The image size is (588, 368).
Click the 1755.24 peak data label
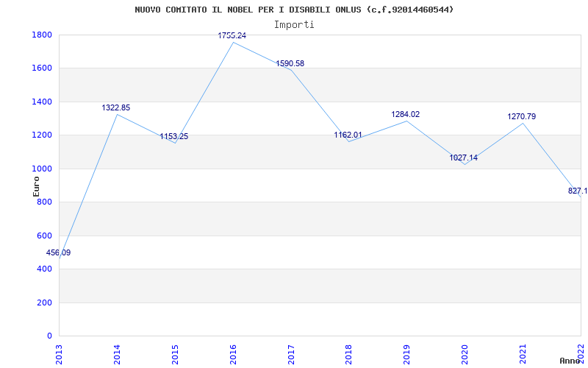pyautogui.click(x=232, y=35)
